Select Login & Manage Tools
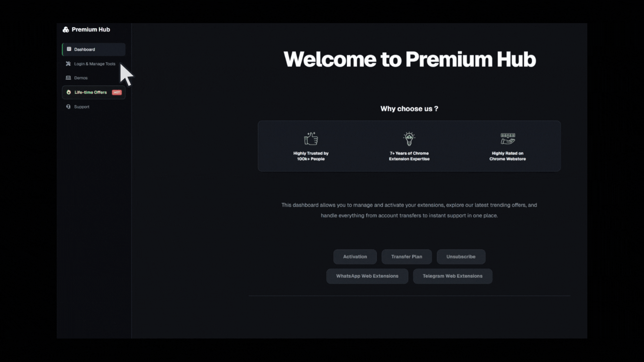The image size is (644, 362). (x=95, y=64)
